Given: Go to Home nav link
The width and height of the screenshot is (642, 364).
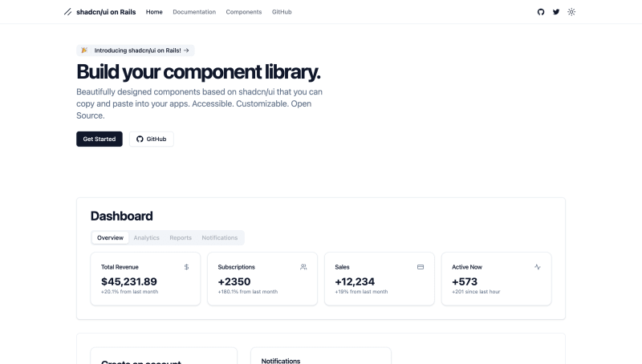Looking at the screenshot, I should [154, 12].
